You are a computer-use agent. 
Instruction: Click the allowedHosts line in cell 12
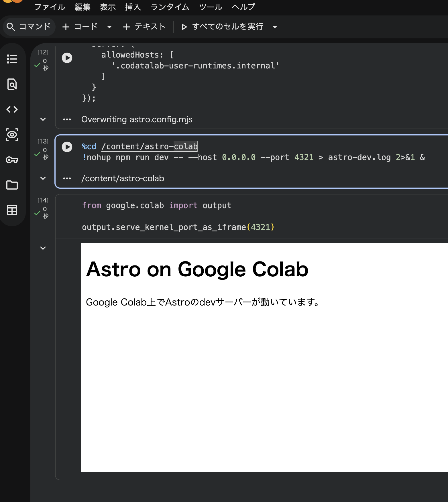(x=137, y=55)
